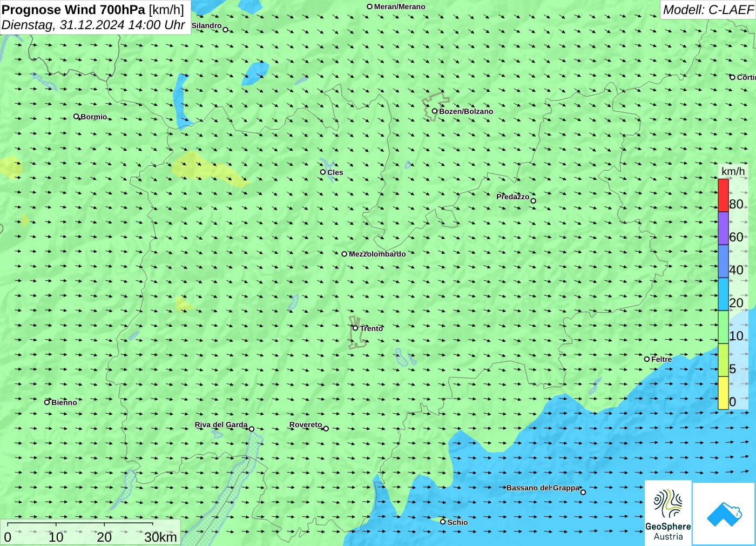Click the red legend swatch above 80

723,195
